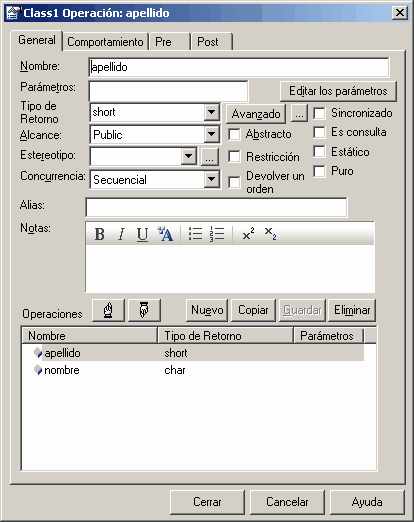Open the Tipo de Retorno dropdown
414x522 pixels.
click(211, 112)
